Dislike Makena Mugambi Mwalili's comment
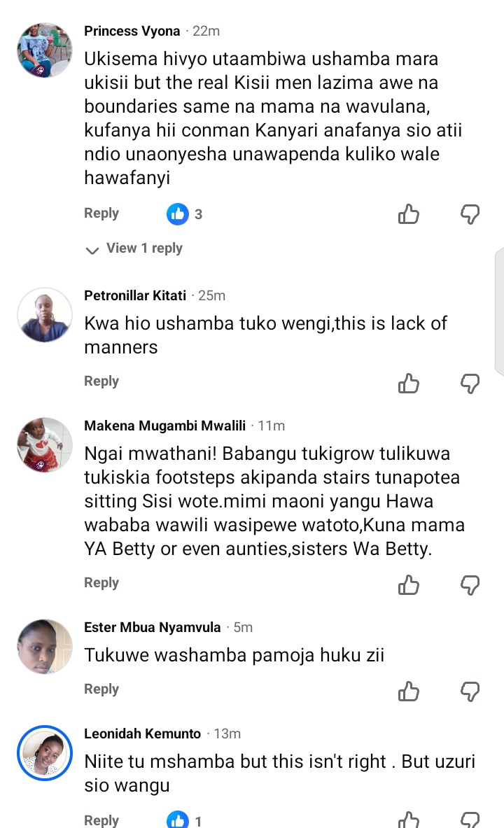The height and width of the screenshot is (828, 504). (x=470, y=584)
